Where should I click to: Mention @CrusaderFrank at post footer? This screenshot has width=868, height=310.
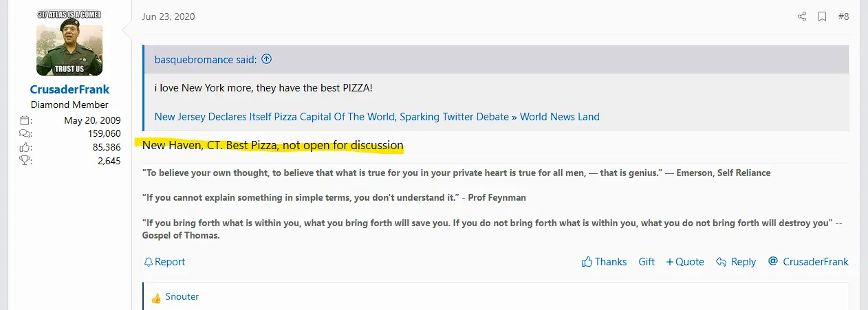pos(808,262)
